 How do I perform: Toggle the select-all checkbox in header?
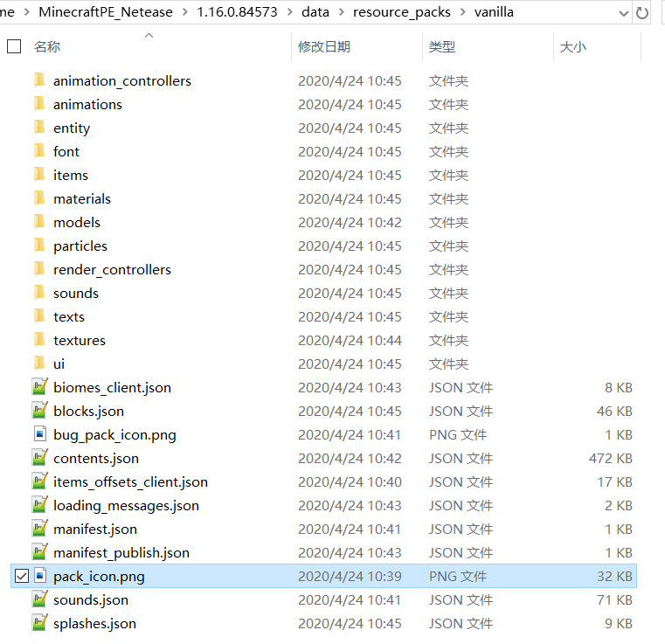pos(14,46)
